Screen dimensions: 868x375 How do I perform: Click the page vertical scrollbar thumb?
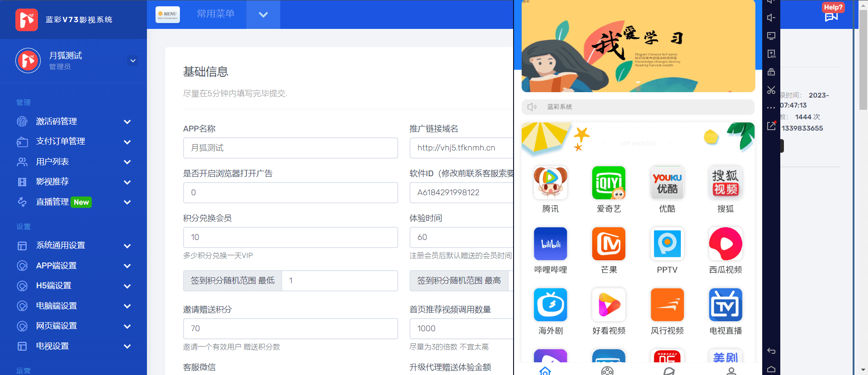863,60
